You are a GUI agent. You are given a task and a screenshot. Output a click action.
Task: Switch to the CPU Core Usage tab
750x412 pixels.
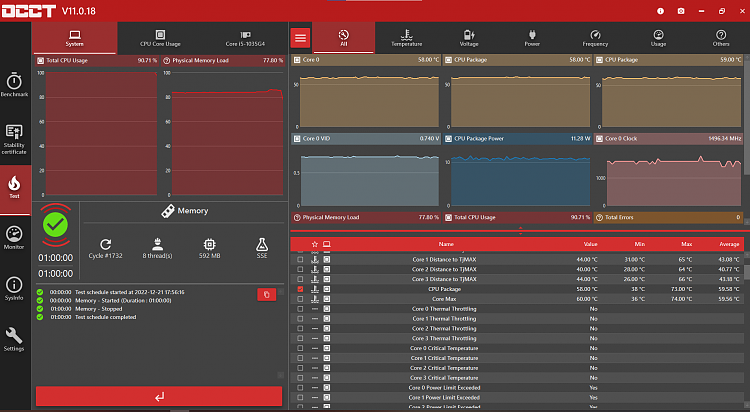coord(160,38)
